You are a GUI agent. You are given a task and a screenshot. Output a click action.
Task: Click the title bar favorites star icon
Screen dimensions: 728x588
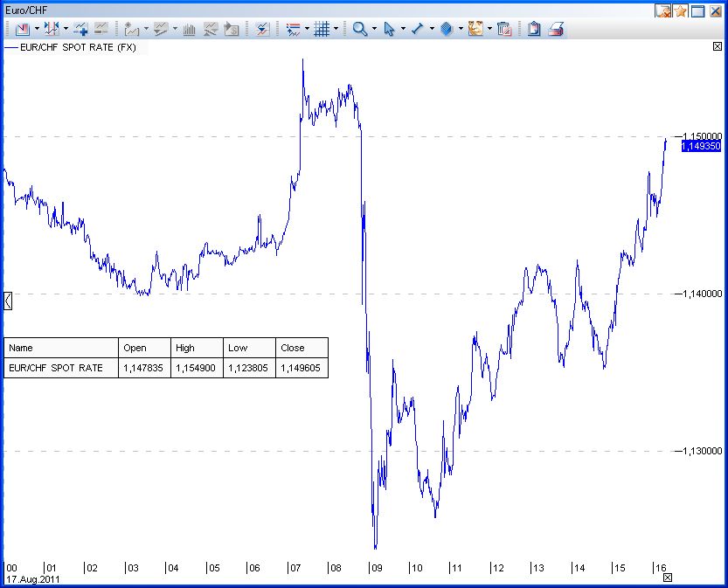681,10
